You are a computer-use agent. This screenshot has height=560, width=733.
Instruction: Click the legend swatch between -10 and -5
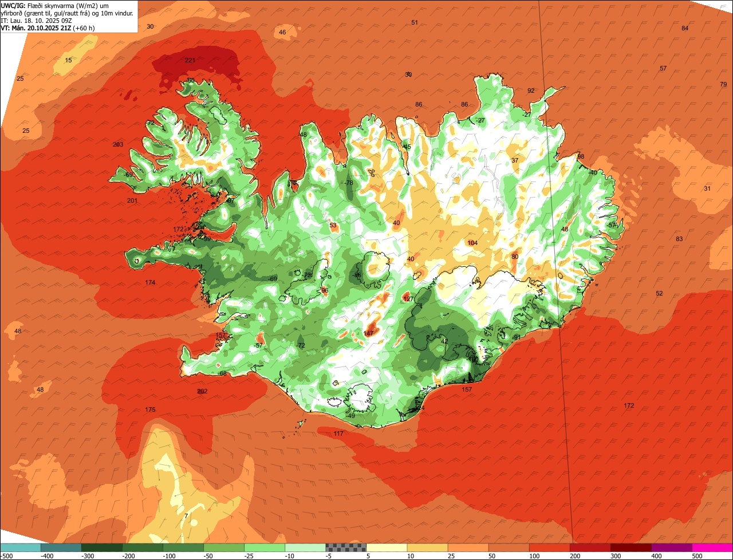[305, 547]
